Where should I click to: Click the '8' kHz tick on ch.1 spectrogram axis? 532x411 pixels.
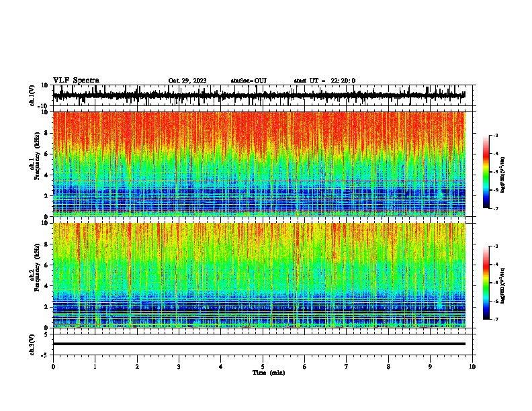(47, 133)
